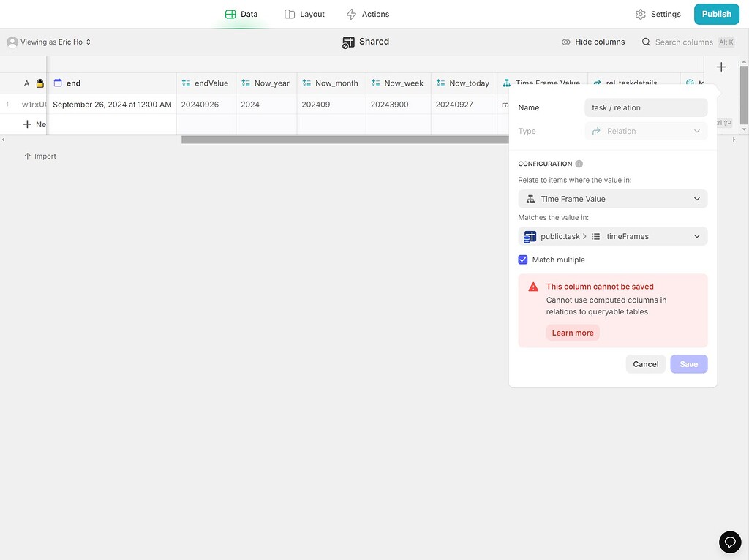Viewport: 749px width, 560px height.
Task: Switch to the Actions tab
Action: click(368, 13)
